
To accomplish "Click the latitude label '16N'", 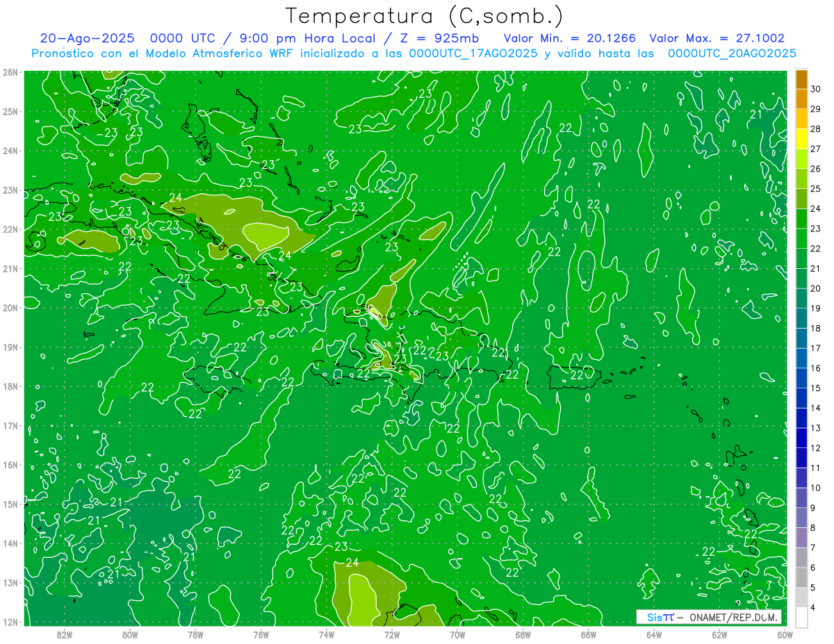I will pos(10,465).
